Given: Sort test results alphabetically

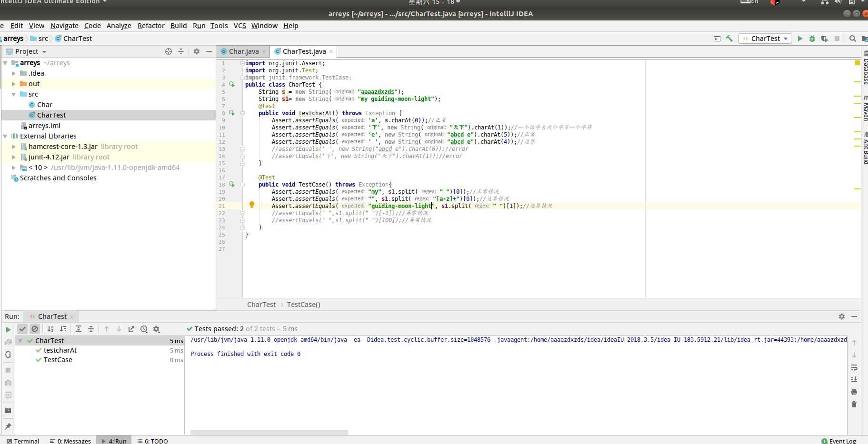Looking at the screenshot, I should pyautogui.click(x=50, y=329).
